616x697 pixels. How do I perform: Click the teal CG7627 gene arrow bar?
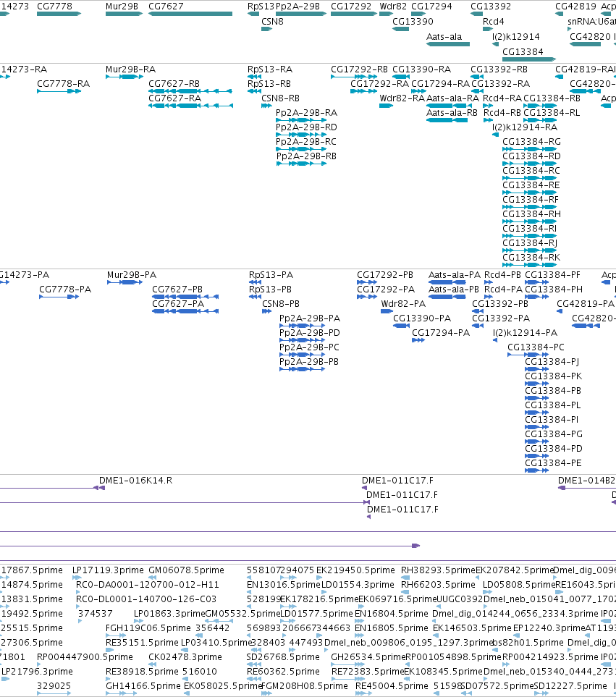click(190, 14)
